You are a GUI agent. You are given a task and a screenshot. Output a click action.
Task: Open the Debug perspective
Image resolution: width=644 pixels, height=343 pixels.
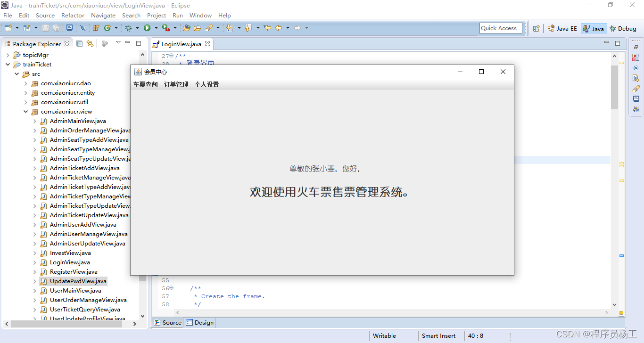pyautogui.click(x=623, y=28)
